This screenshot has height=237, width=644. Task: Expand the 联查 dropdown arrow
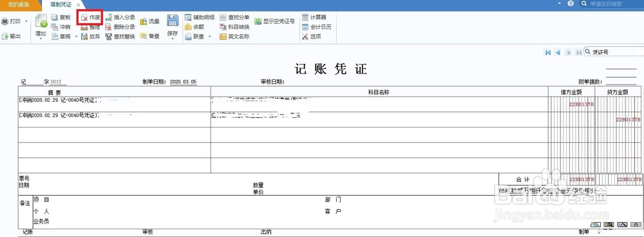210,37
